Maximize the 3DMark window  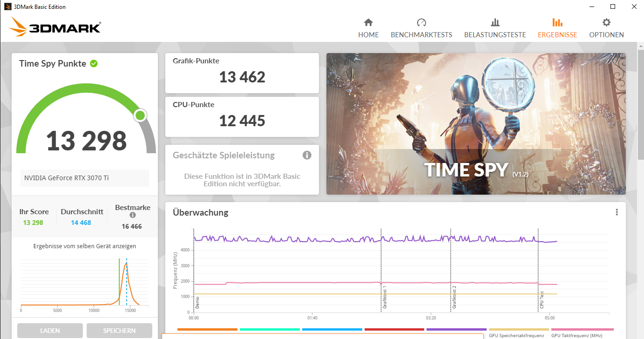click(612, 7)
